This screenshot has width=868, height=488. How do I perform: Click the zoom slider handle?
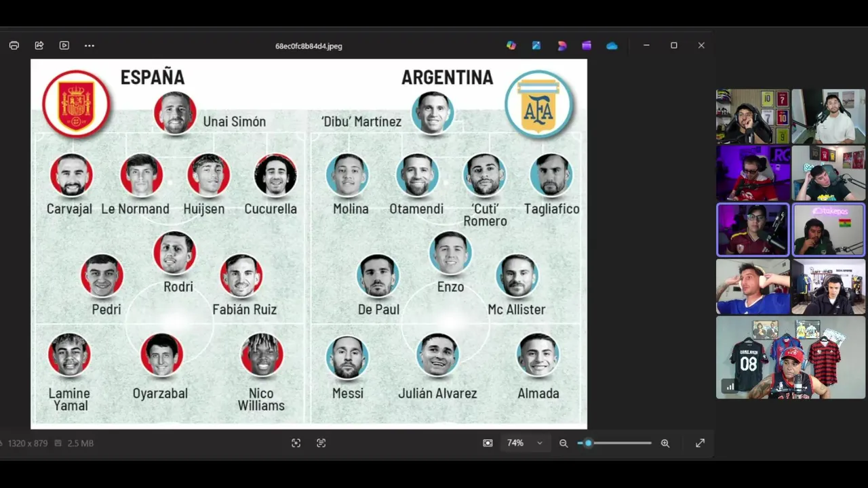[x=588, y=443]
